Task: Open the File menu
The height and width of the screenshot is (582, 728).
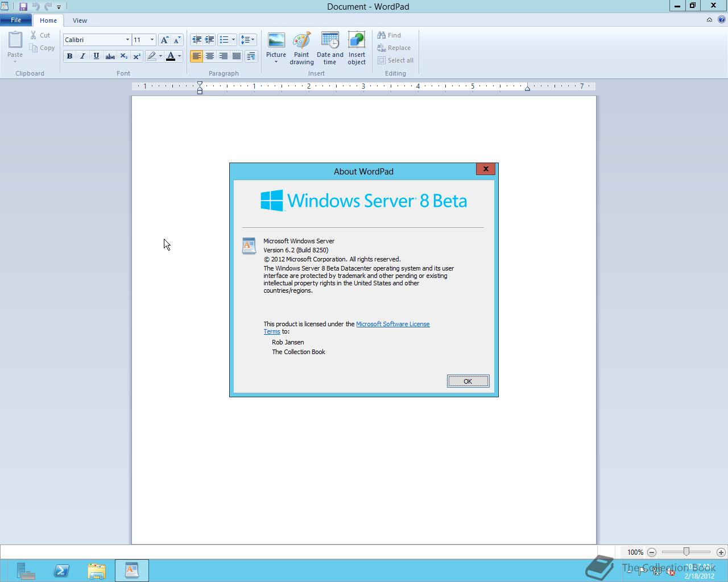Action: pos(16,20)
